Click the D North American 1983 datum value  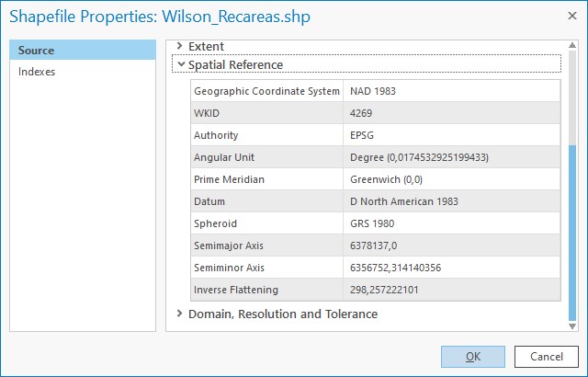450,201
